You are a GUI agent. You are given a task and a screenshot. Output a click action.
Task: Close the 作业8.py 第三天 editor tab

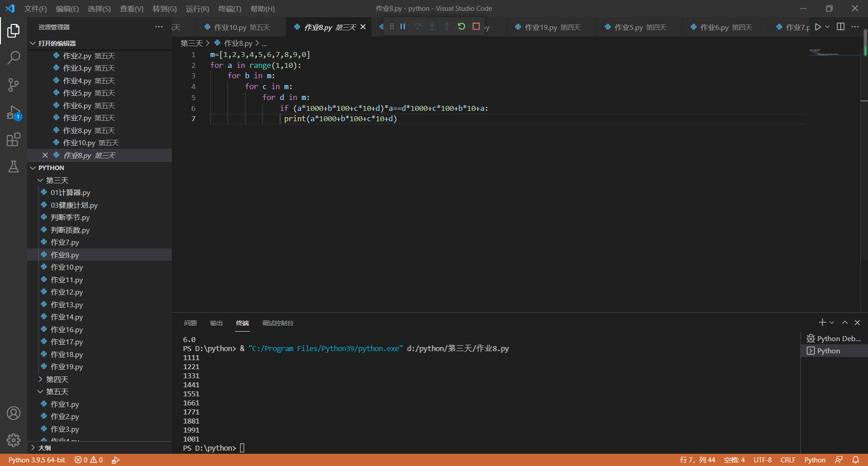click(x=363, y=27)
